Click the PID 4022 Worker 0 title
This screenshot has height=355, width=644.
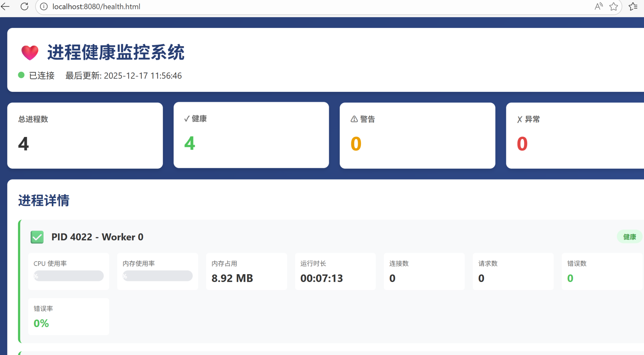coord(97,237)
